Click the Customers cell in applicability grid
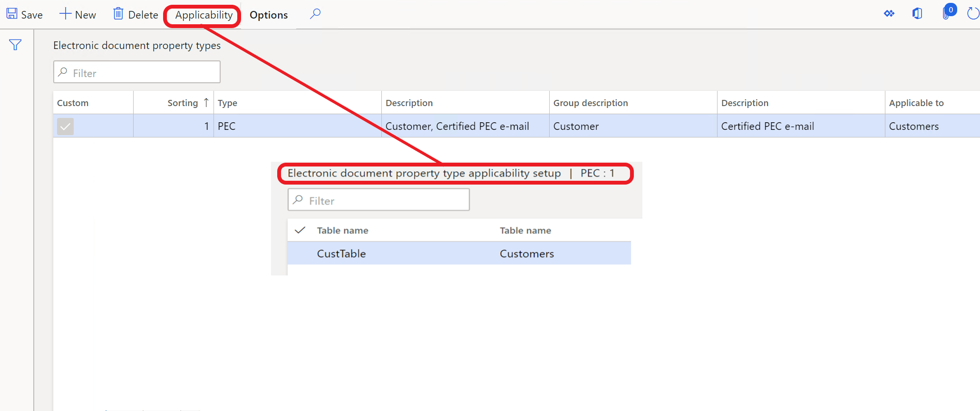Viewport: 980px width, 411px height. [527, 254]
